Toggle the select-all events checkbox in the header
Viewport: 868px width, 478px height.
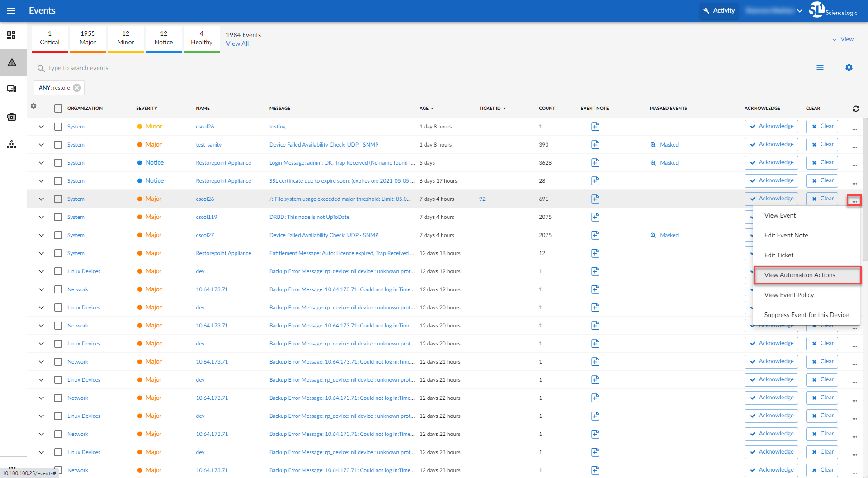point(58,109)
